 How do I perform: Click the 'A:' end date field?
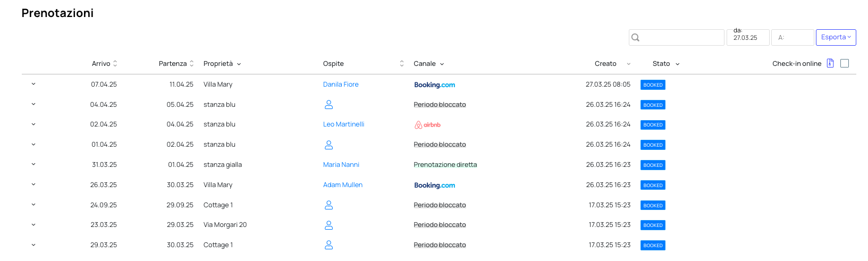pyautogui.click(x=793, y=37)
